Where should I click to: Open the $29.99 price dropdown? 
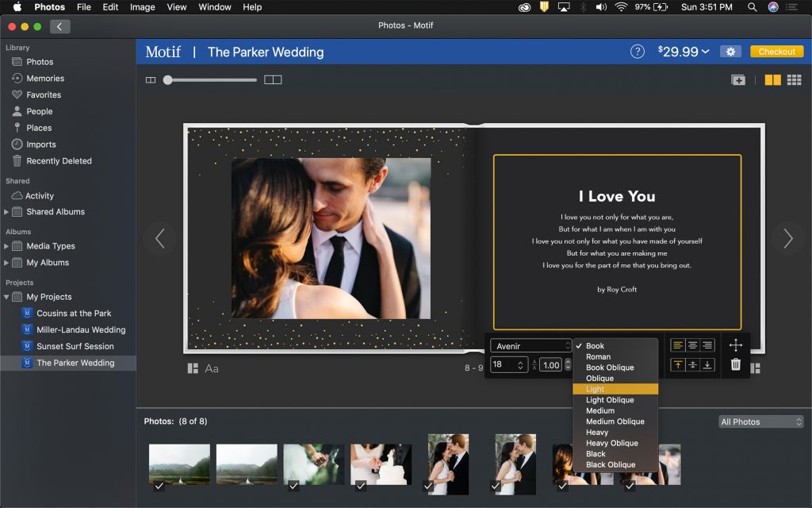click(683, 52)
